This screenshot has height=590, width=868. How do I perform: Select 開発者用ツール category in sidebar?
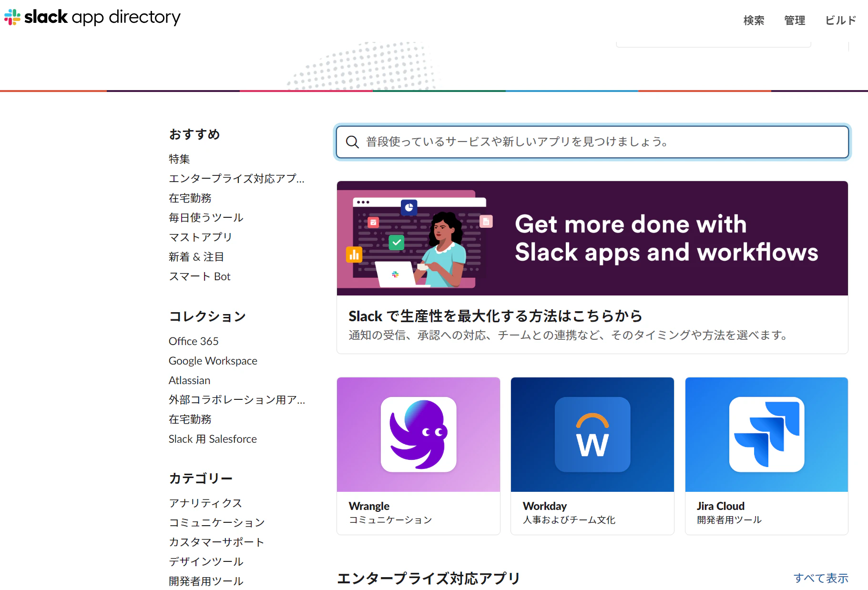pos(206,581)
